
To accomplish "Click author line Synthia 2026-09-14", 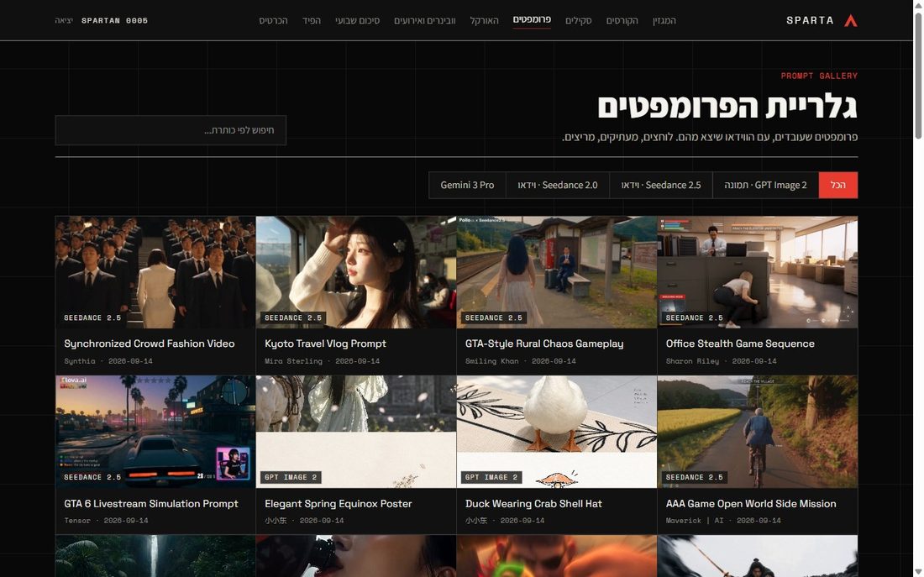I will (108, 360).
